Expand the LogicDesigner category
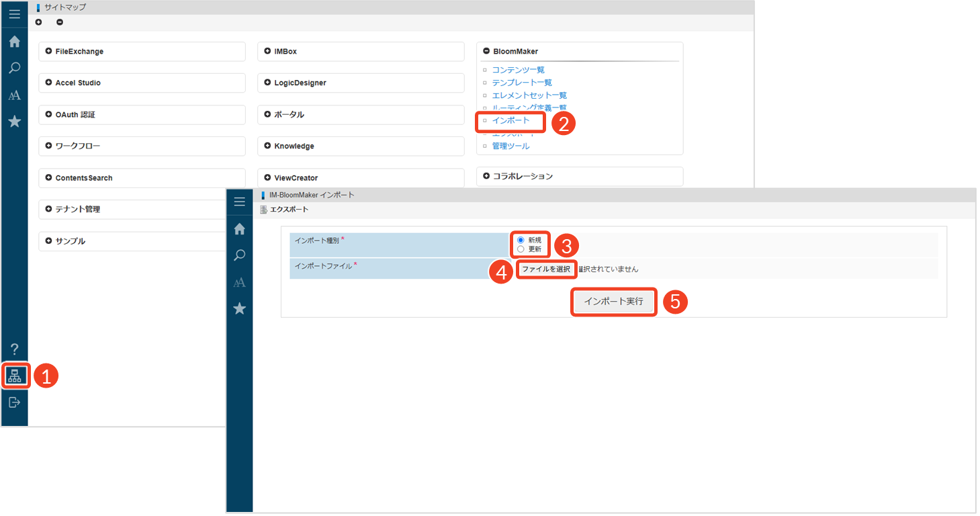Screen dimensions: 980x516 300,83
